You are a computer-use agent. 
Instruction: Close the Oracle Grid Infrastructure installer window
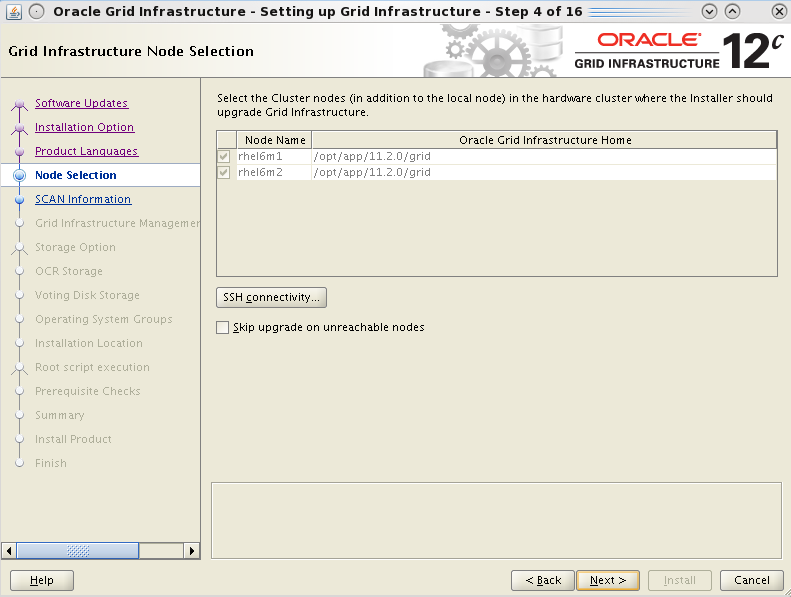coord(779,11)
